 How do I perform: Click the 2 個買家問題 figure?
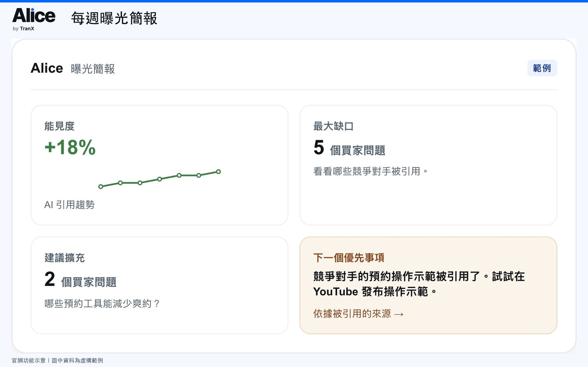80,280
